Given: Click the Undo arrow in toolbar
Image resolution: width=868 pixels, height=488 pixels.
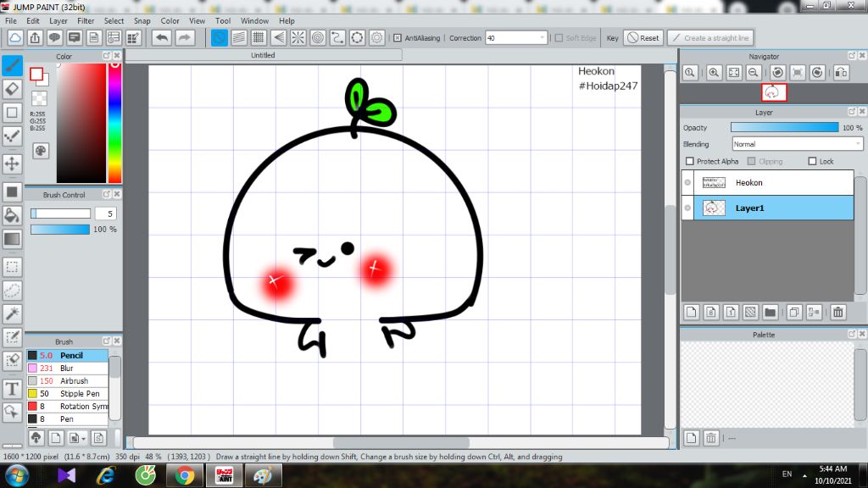Looking at the screenshot, I should click(162, 37).
